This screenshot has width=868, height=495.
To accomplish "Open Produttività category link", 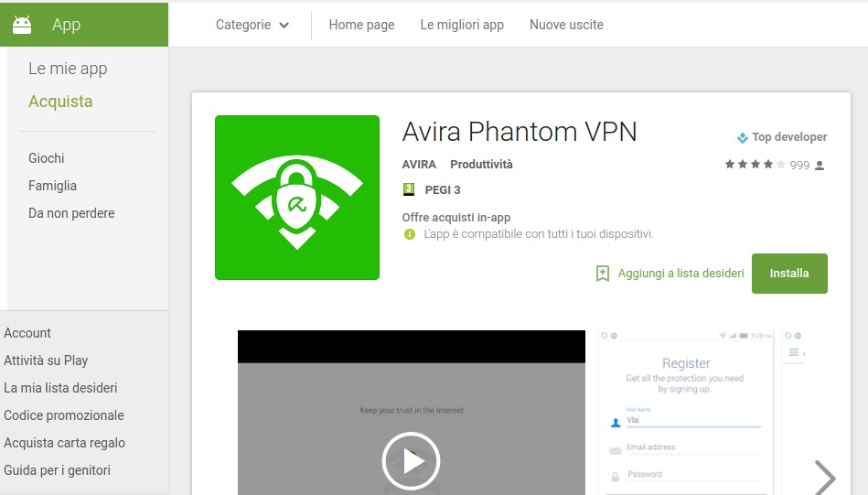I will point(481,165).
